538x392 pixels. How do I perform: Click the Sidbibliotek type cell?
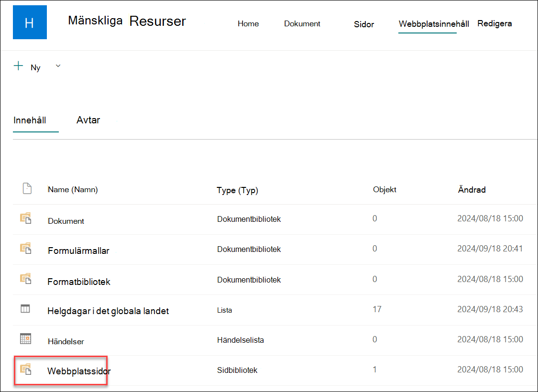coord(237,370)
